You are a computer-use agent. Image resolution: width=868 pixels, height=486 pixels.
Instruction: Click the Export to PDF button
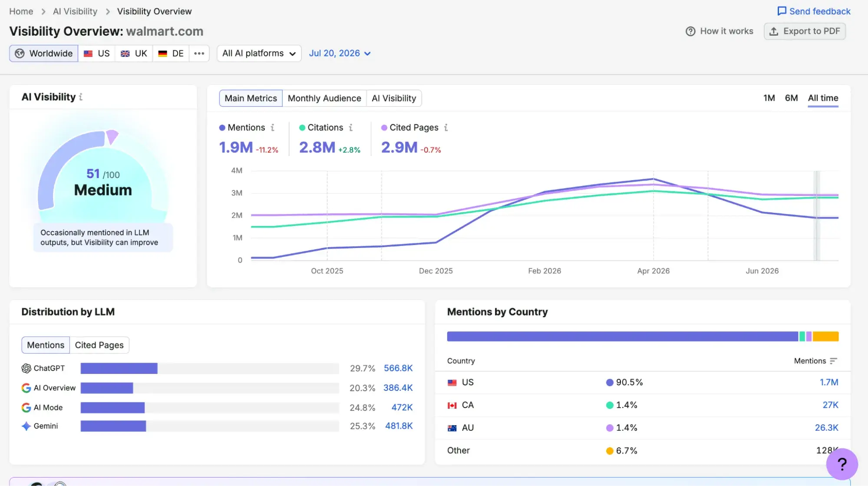tap(805, 31)
